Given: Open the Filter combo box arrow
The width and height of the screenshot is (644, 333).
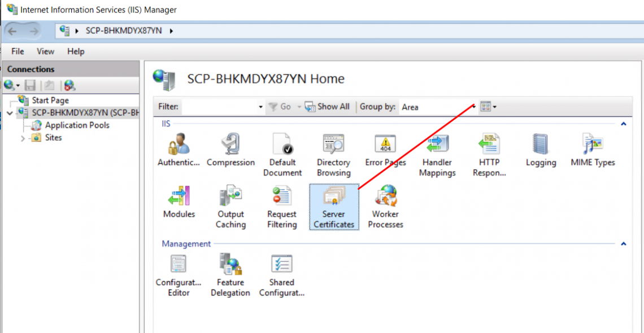Looking at the screenshot, I should point(260,107).
